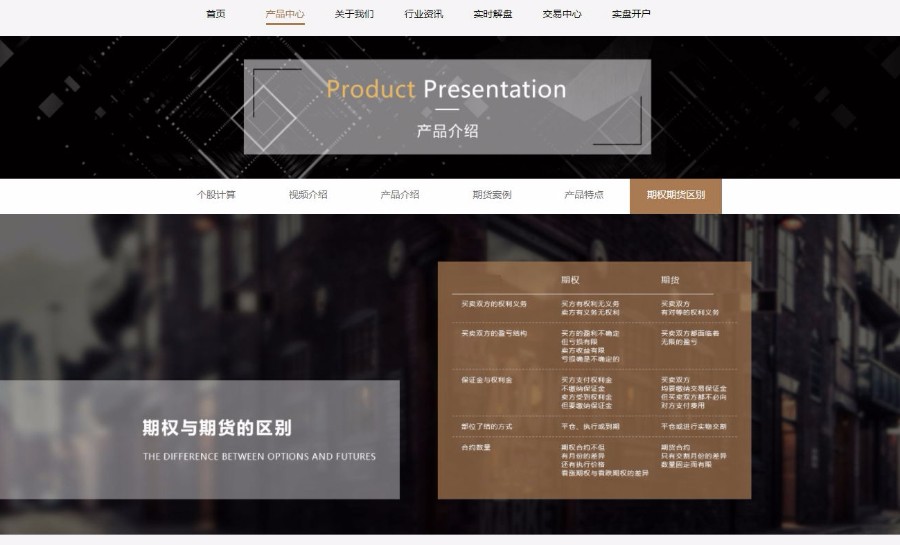Navigate to 交易中心
This screenshot has width=900, height=545.
click(x=561, y=14)
